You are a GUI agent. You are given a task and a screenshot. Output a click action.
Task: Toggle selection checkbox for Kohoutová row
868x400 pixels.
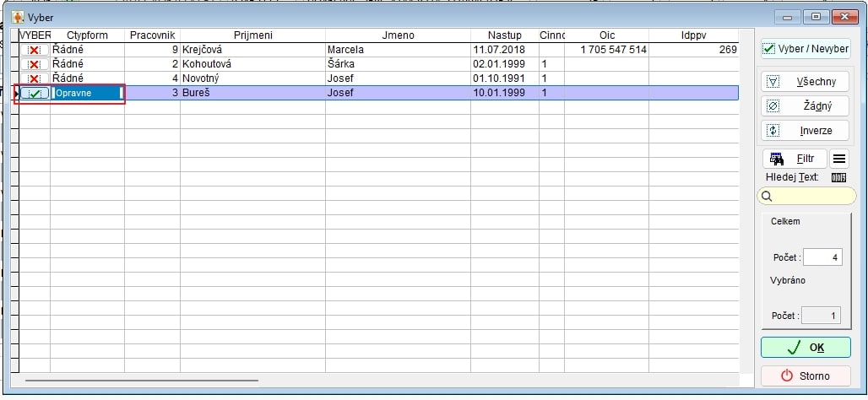(x=34, y=64)
